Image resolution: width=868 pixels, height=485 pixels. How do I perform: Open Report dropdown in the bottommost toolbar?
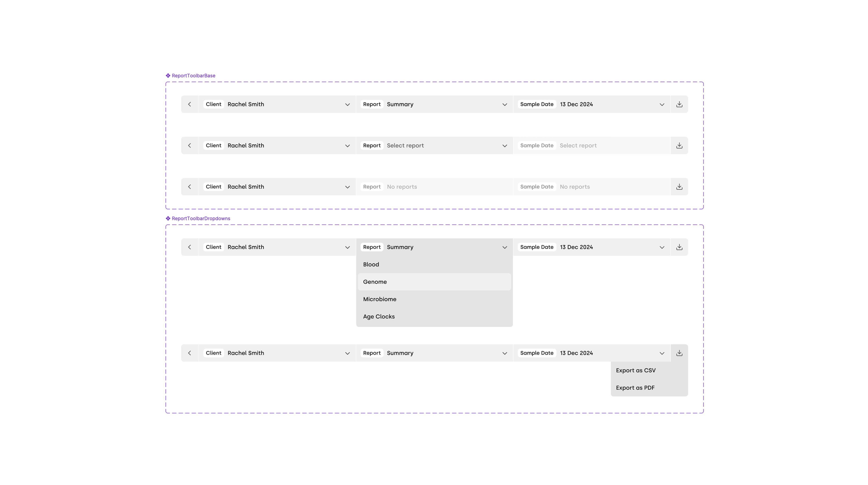pyautogui.click(x=434, y=353)
